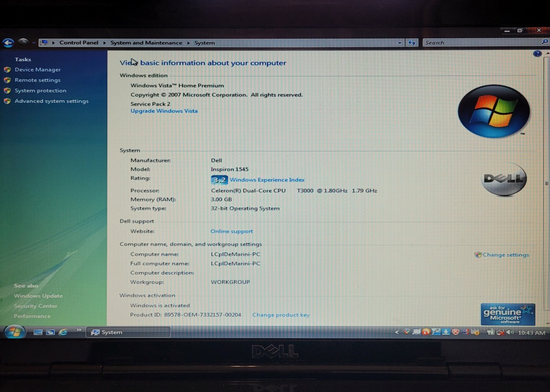This screenshot has height=392, width=550.
Task: Open address bar history dropdown
Action: 399,43
